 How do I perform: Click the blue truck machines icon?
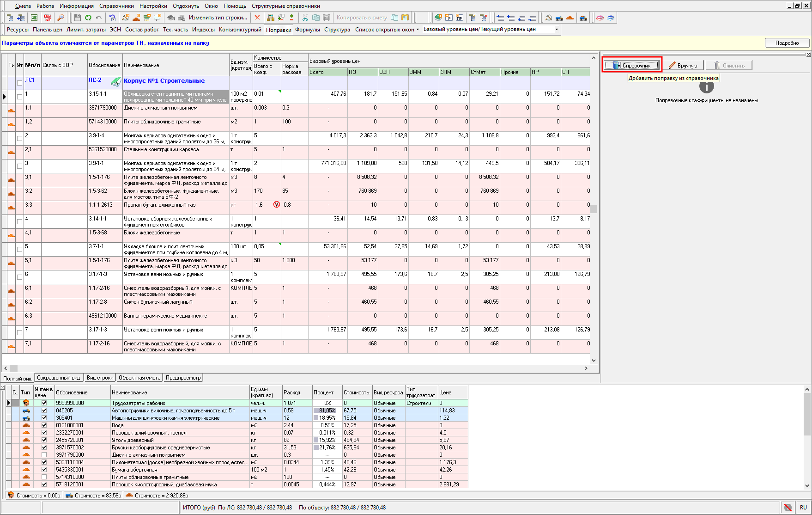click(559, 18)
